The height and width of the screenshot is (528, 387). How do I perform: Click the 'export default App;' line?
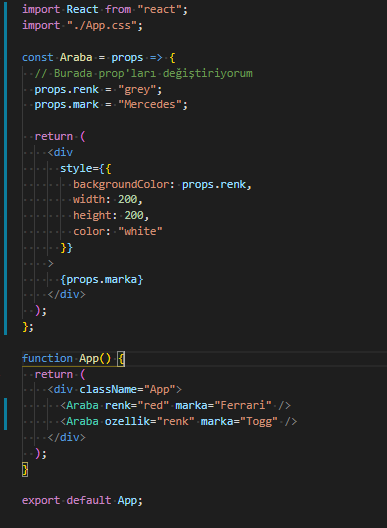pyautogui.click(x=83, y=500)
